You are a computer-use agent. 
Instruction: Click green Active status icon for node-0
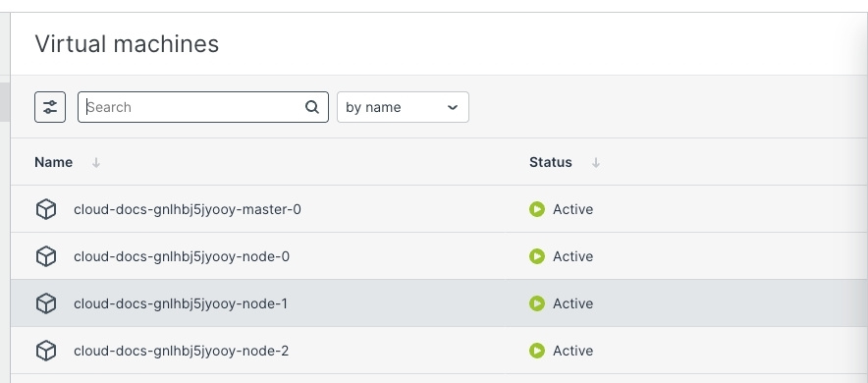537,256
